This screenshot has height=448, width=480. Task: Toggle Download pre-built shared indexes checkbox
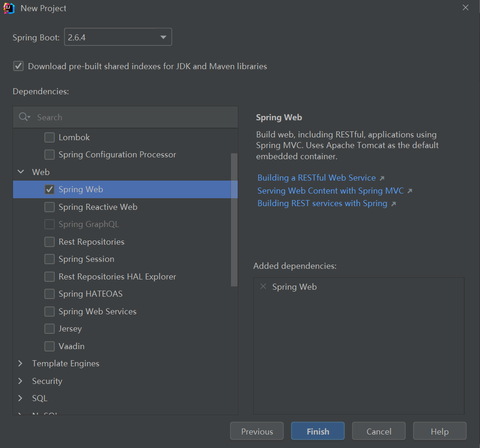(x=18, y=66)
